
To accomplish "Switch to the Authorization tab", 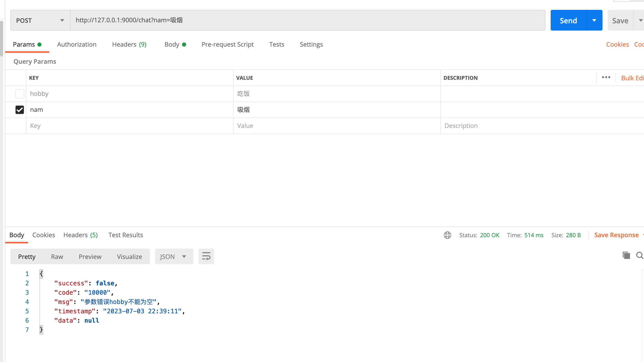I will click(x=77, y=44).
